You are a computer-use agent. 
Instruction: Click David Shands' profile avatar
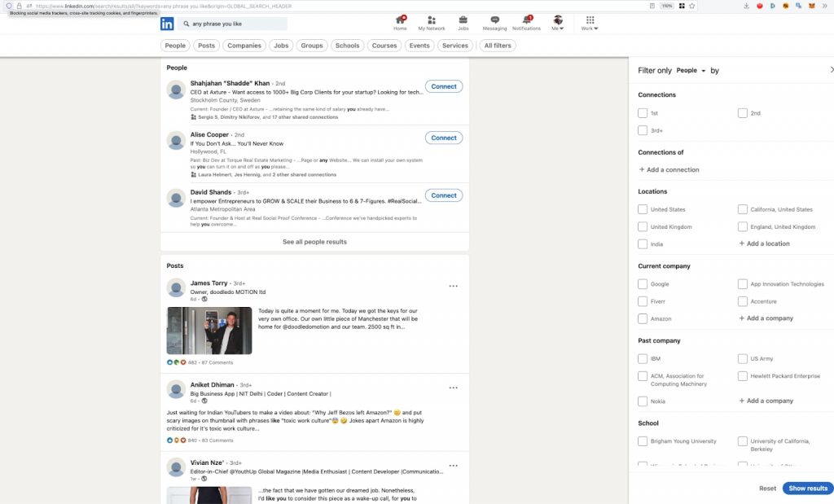coord(176,199)
